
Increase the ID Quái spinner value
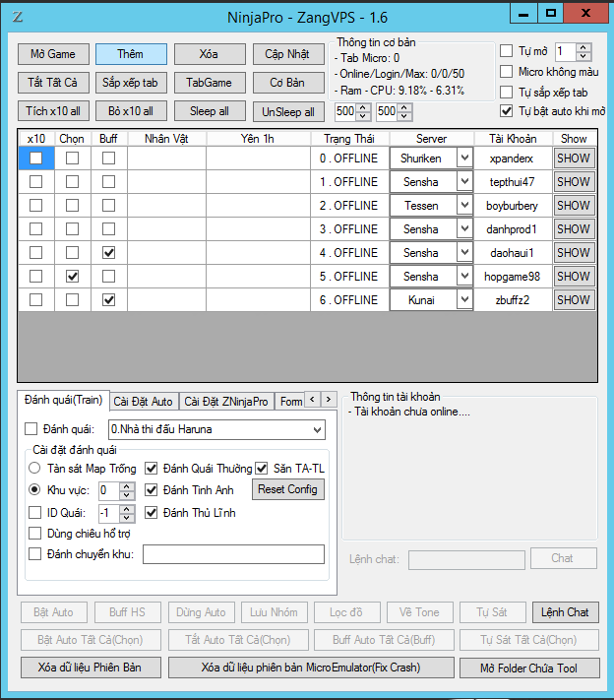pyautogui.click(x=127, y=508)
